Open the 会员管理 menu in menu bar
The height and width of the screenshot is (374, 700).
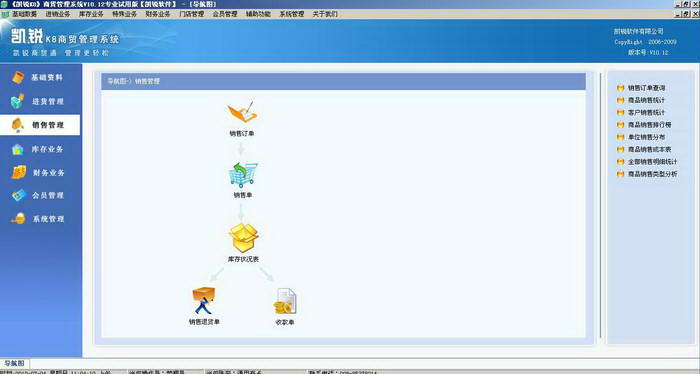(225, 14)
